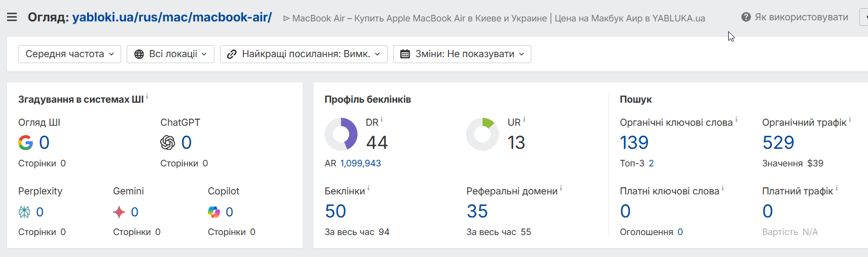
Task: Click organic traffic value 529
Action: tap(778, 143)
